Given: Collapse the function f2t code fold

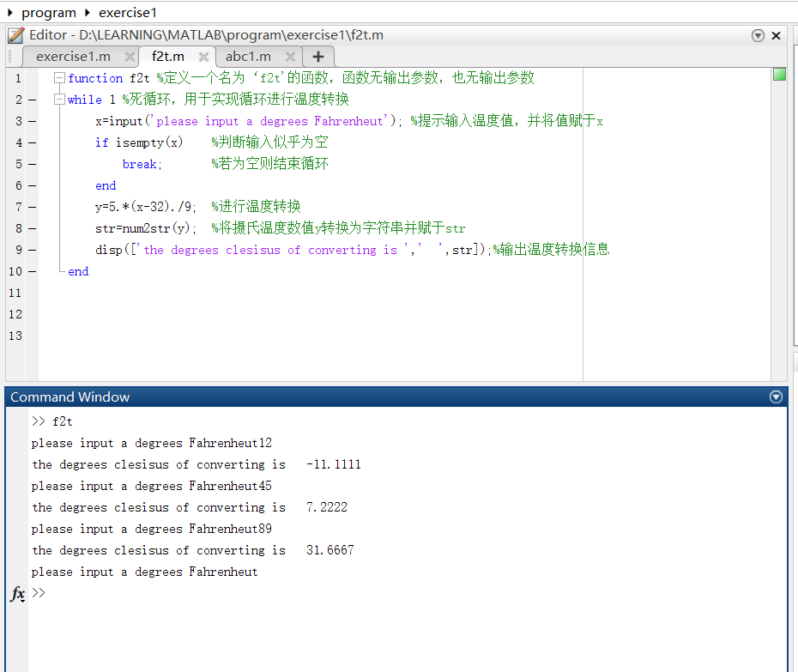Looking at the screenshot, I should 58,78.
